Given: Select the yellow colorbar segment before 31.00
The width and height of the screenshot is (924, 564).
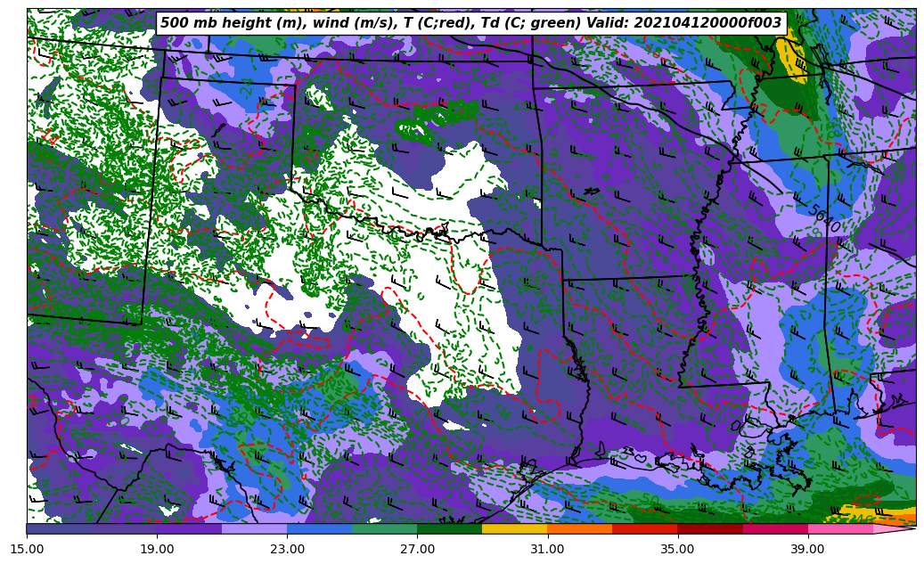Looking at the screenshot, I should [x=515, y=528].
